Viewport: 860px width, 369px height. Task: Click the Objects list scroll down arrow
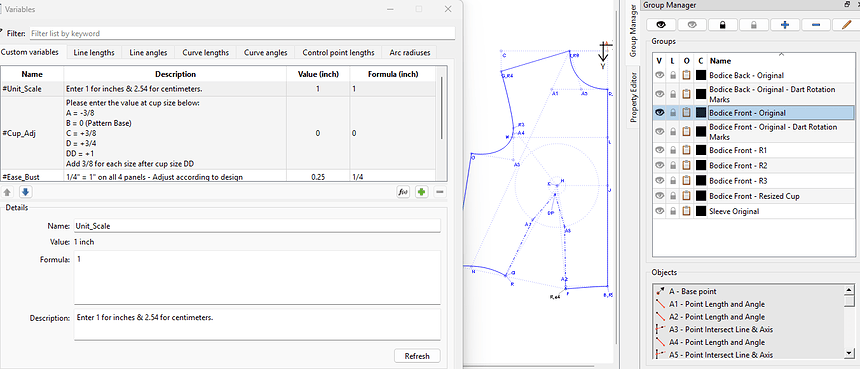[849, 353]
